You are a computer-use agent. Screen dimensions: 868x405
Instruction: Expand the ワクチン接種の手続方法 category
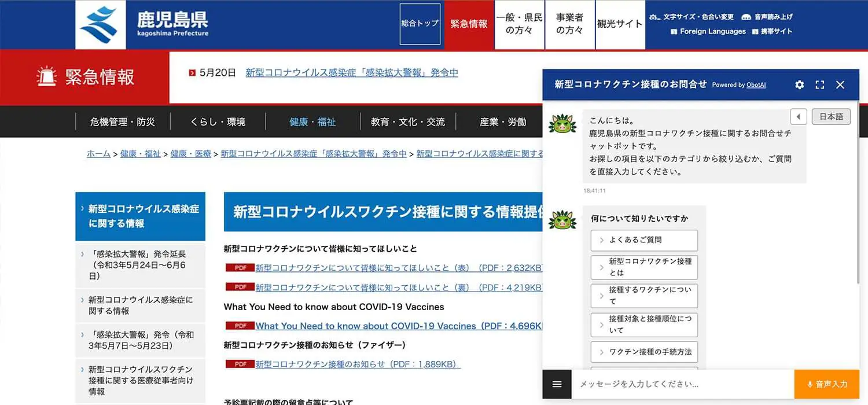644,352
